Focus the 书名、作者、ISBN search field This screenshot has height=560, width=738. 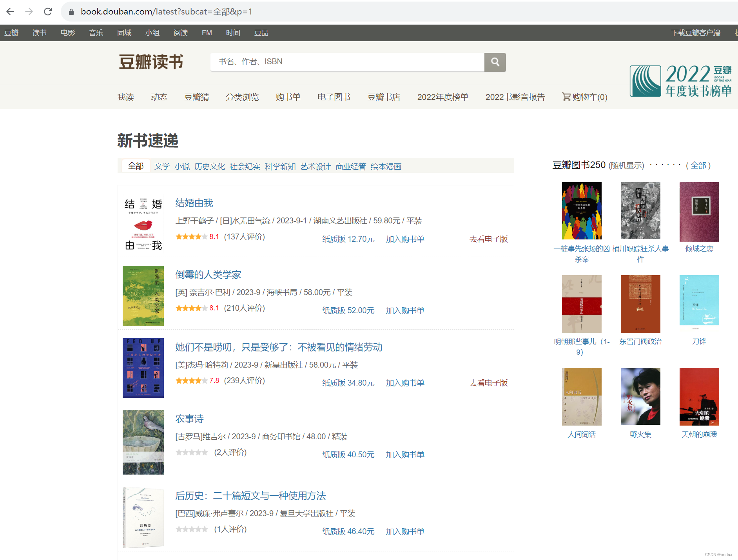(x=347, y=62)
